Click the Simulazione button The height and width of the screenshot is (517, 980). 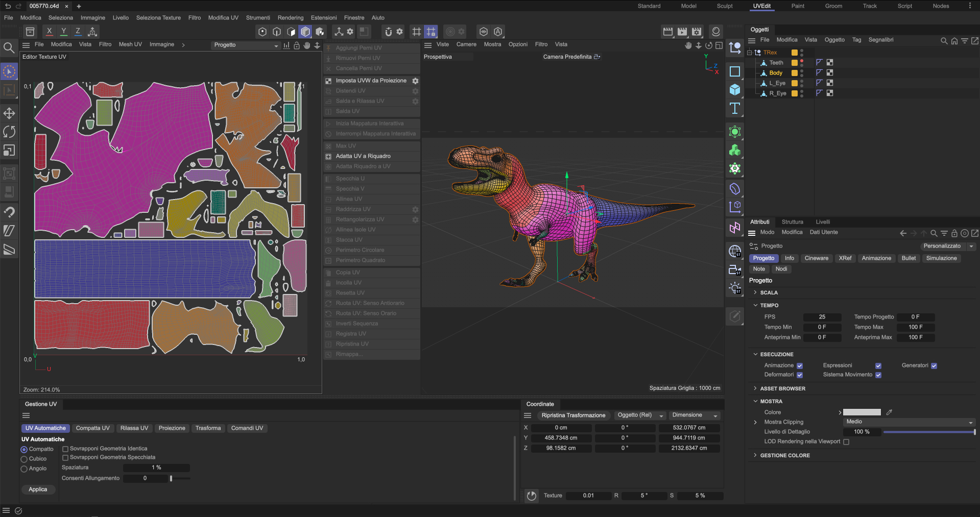[x=941, y=258]
